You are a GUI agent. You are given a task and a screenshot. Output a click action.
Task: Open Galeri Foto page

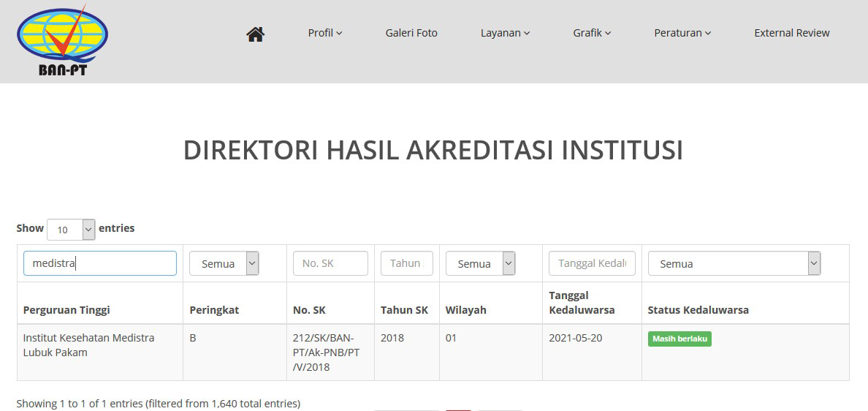[x=411, y=33]
